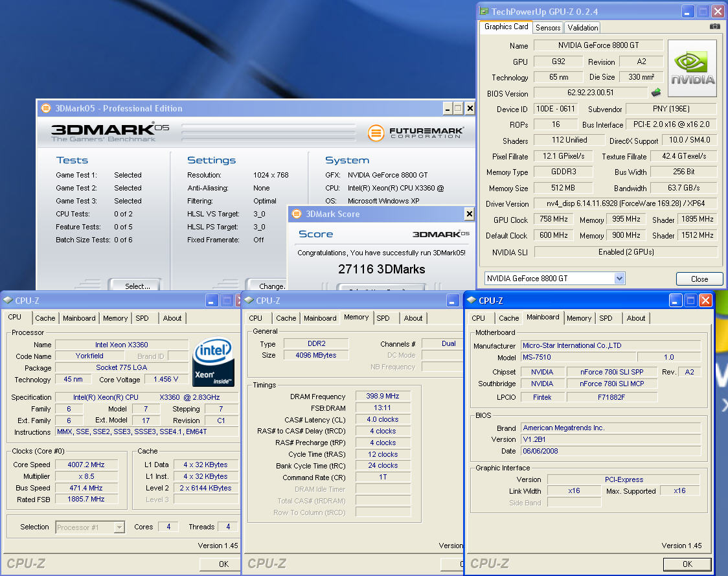Click Rated FSB value 1885.7 MHz
This screenshot has width=728, height=576.
86,499
